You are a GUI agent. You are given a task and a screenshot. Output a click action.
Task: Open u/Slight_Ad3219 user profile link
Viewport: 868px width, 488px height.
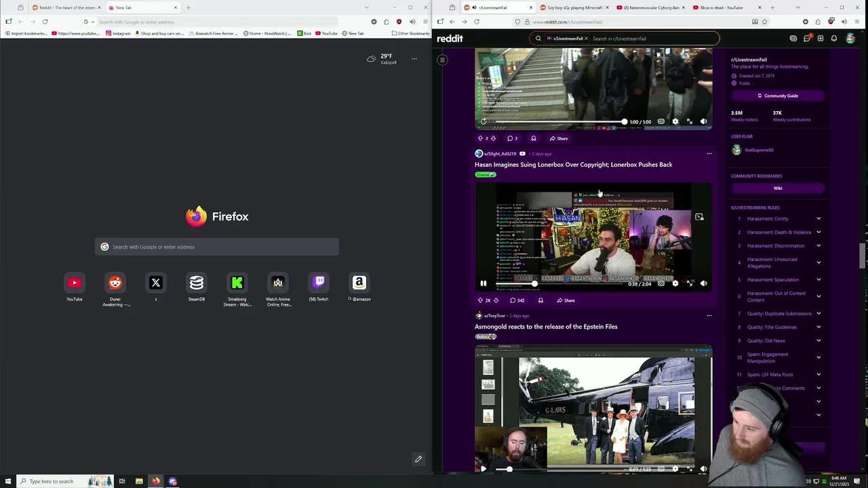[x=500, y=154]
